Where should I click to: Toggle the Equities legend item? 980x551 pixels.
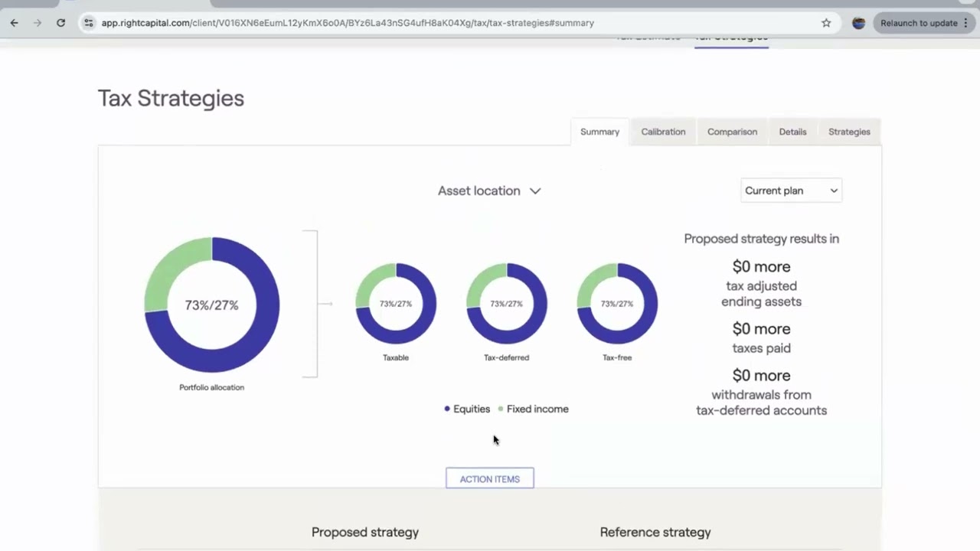[x=467, y=409]
